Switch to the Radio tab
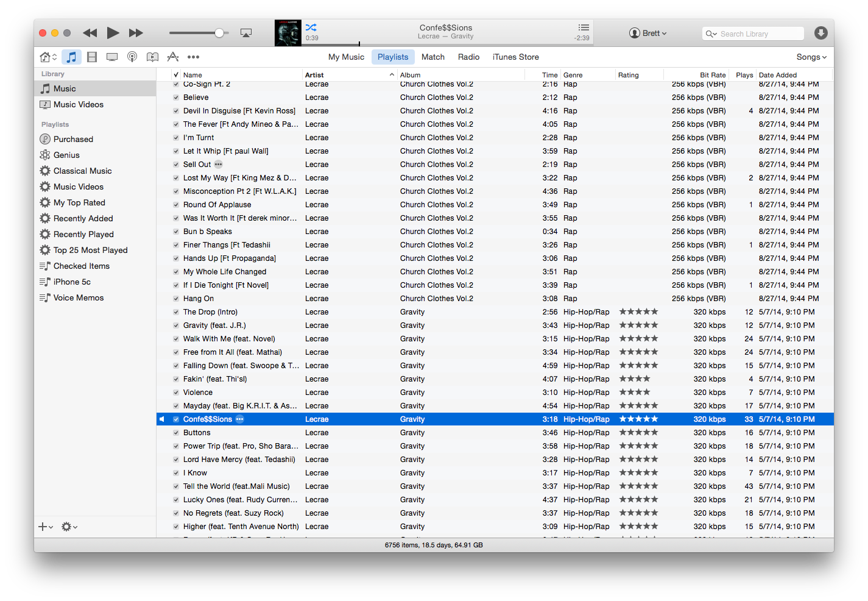Viewport: 868px width, 601px height. pyautogui.click(x=468, y=57)
